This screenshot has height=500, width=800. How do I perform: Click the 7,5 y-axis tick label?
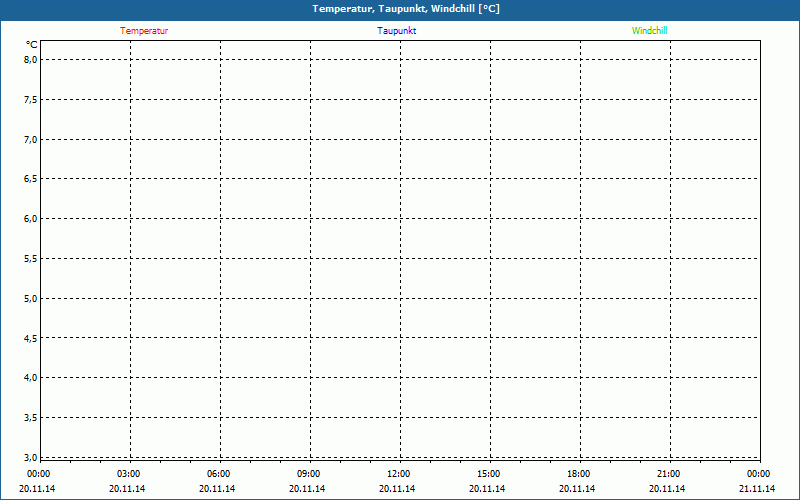click(30, 99)
